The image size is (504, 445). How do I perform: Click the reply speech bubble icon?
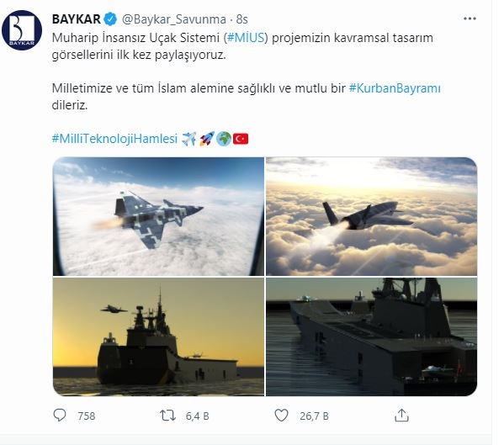tap(60, 415)
